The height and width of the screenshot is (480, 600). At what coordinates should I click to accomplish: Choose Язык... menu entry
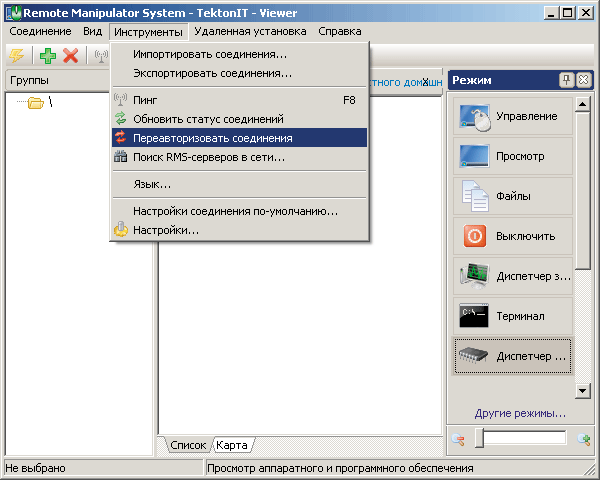[x=240, y=184]
